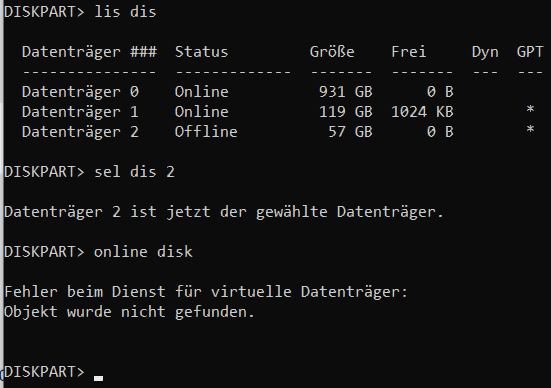
Task: Click the 'GPT' column header
Action: (530, 52)
